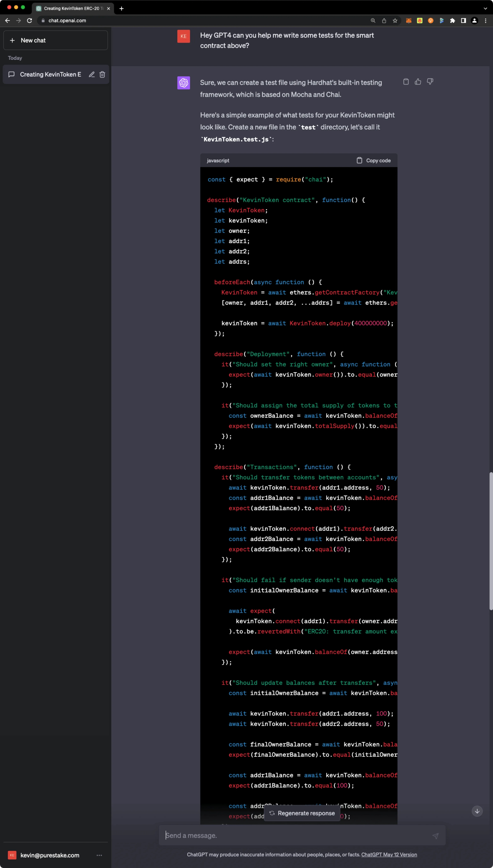Screen dimensions: 493x868
Task: Click the thumbs down icon on response
Action: [x=430, y=82]
